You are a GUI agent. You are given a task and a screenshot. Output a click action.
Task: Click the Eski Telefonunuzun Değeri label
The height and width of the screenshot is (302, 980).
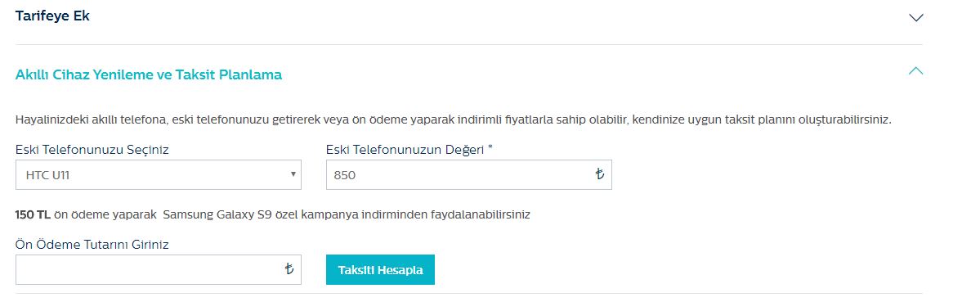point(409,150)
